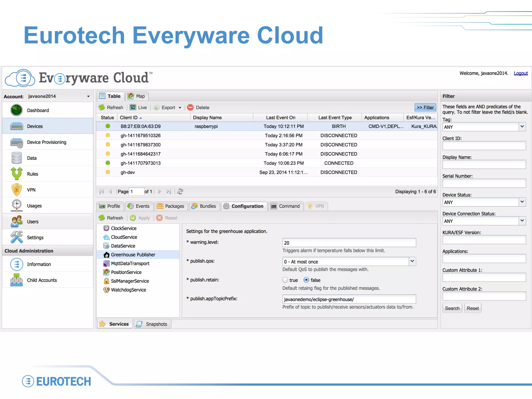Reset the configuration changes
This screenshot has height=399, width=532.
tap(167, 218)
